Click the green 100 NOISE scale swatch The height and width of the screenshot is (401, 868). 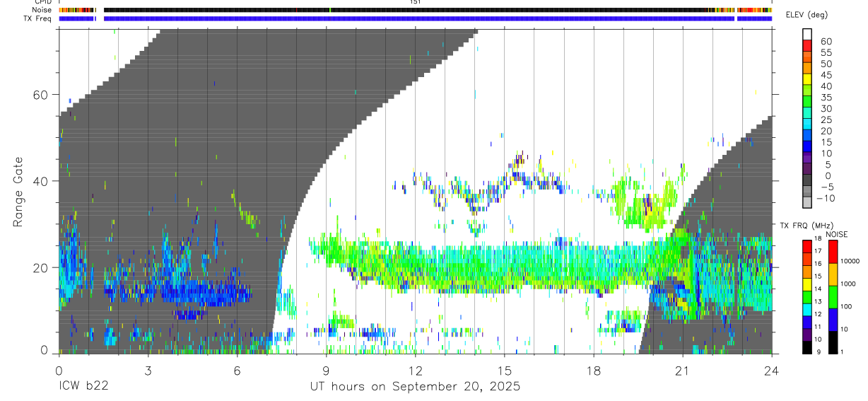(x=833, y=297)
